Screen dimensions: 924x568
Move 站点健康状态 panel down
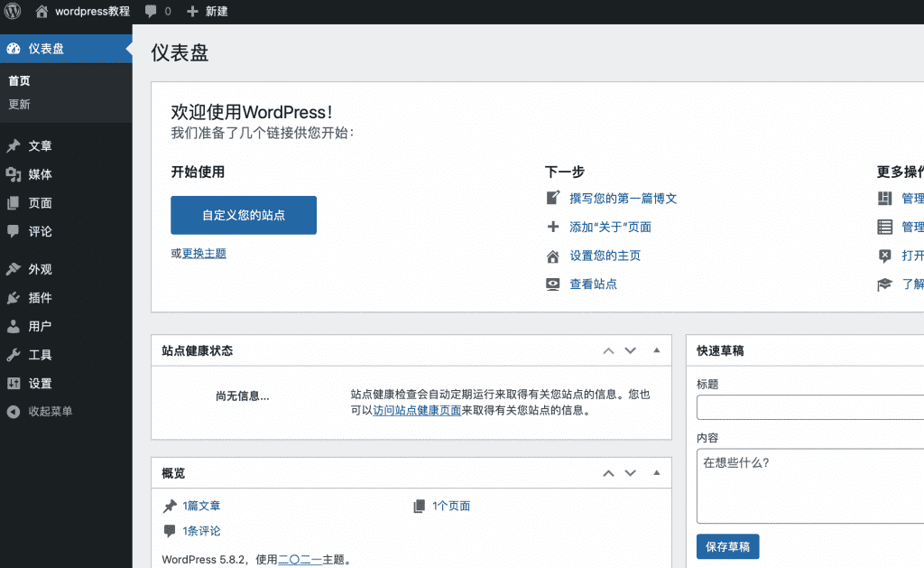pos(631,351)
